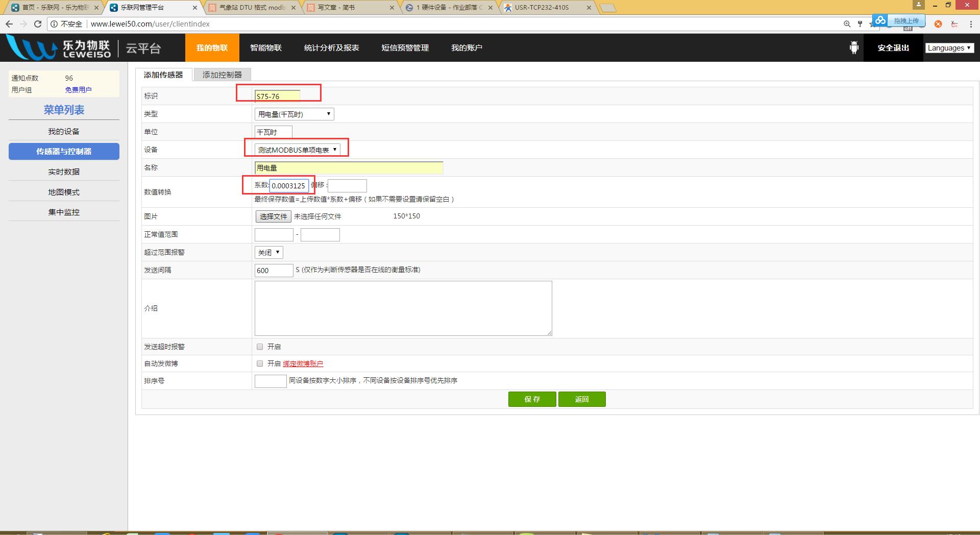The image size is (980, 535).
Task: Click the 免费用户 link
Action: click(x=78, y=90)
